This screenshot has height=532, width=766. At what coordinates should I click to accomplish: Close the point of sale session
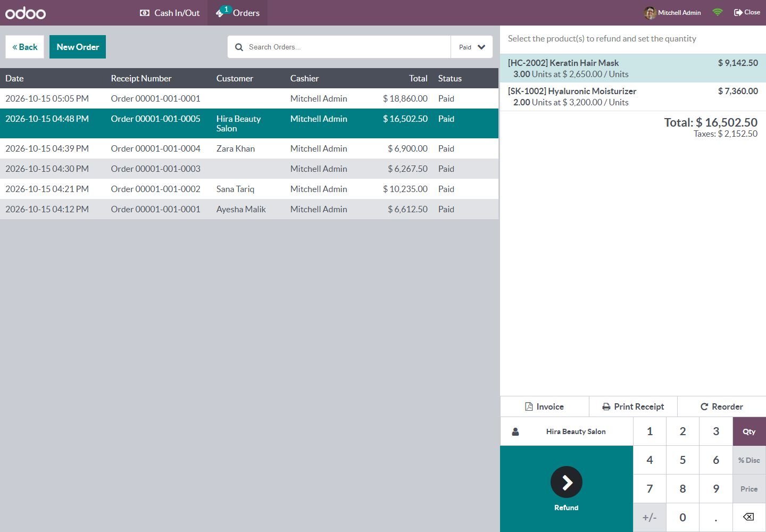point(747,12)
